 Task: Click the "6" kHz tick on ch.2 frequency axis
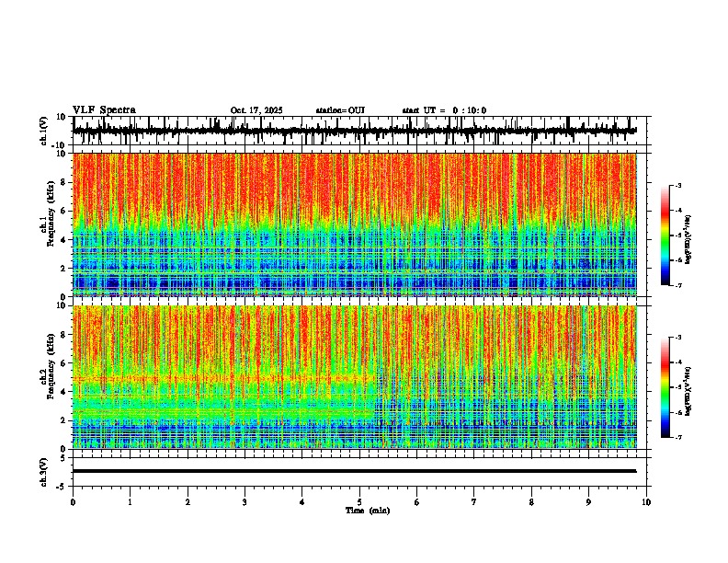(x=64, y=363)
